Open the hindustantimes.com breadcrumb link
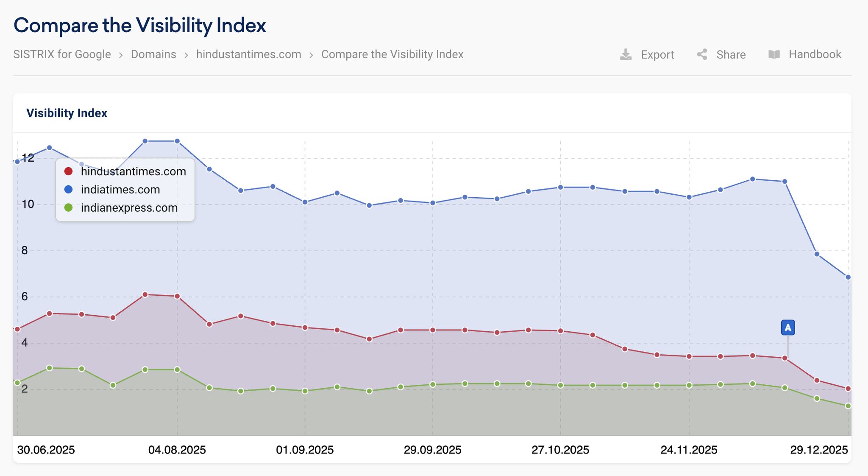Viewport: 868px width, 476px height. tap(249, 54)
